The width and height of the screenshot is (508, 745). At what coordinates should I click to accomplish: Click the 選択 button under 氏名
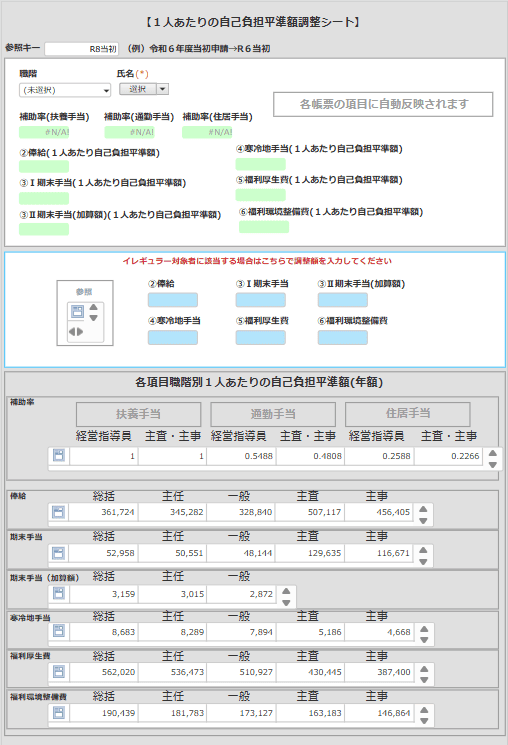[137, 89]
